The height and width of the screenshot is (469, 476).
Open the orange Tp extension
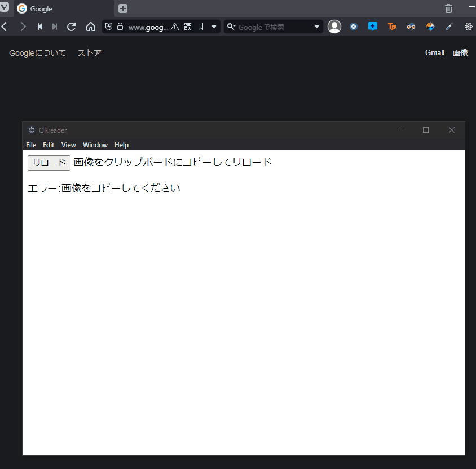tap(391, 27)
